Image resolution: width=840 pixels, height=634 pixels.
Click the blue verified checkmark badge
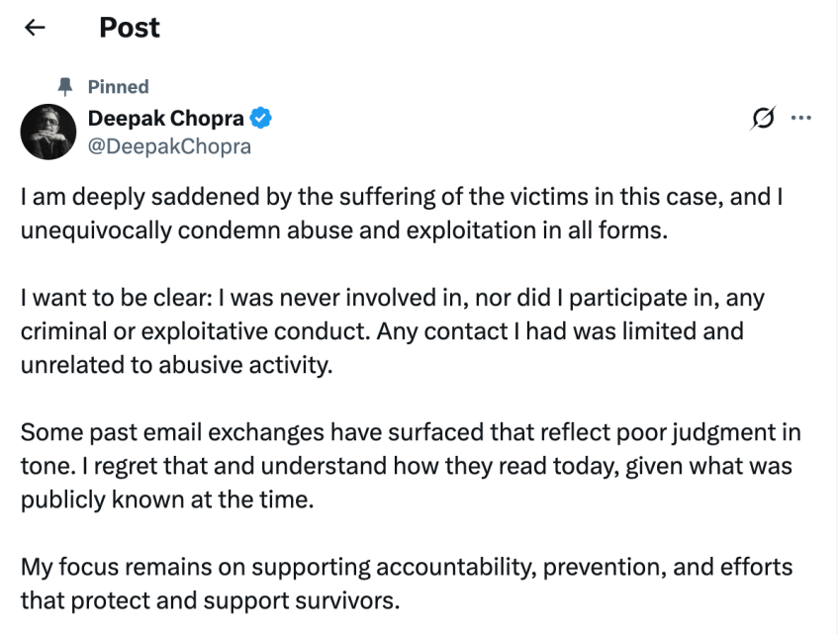click(261, 120)
